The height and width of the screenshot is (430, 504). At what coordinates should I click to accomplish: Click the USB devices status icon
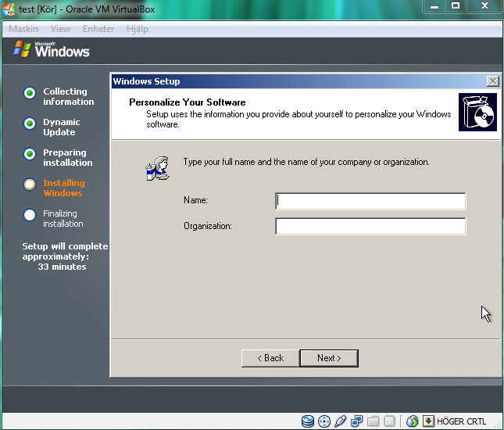(341, 421)
